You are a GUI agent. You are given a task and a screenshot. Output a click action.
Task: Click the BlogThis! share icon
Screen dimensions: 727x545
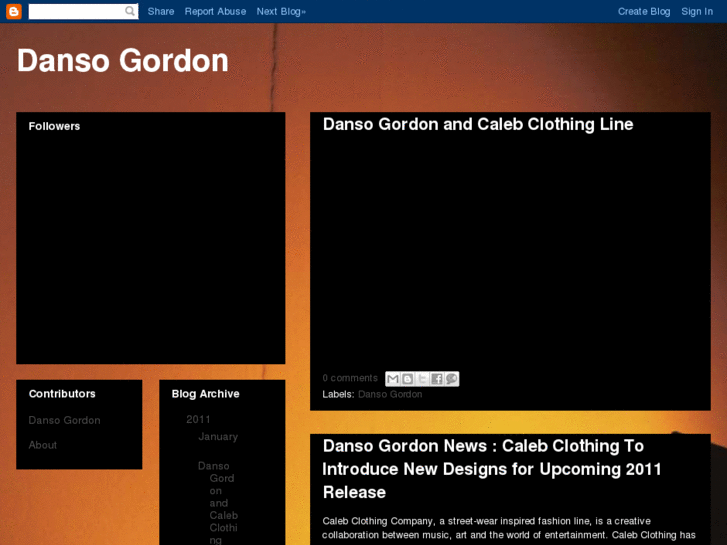click(x=408, y=379)
